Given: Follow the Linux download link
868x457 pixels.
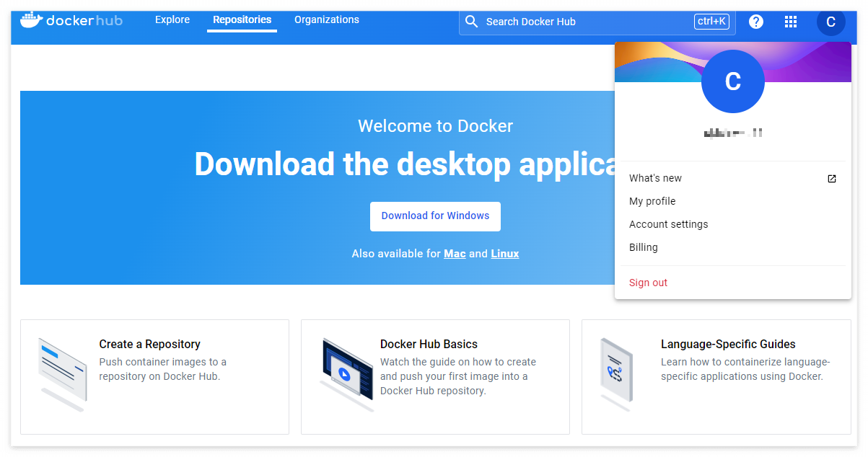Looking at the screenshot, I should point(505,254).
